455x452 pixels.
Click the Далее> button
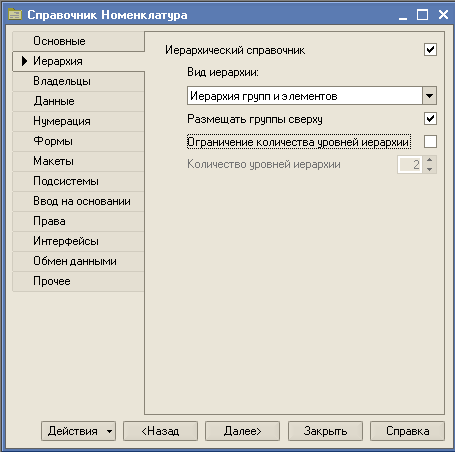pos(242,431)
